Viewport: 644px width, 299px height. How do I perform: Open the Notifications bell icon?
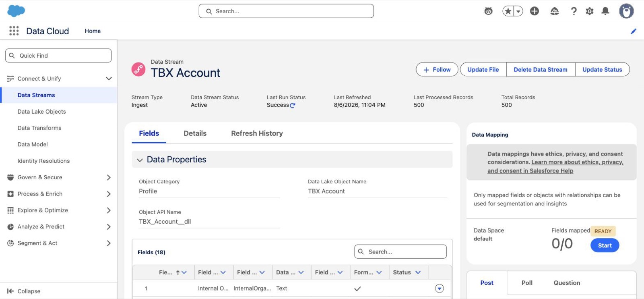click(x=605, y=11)
